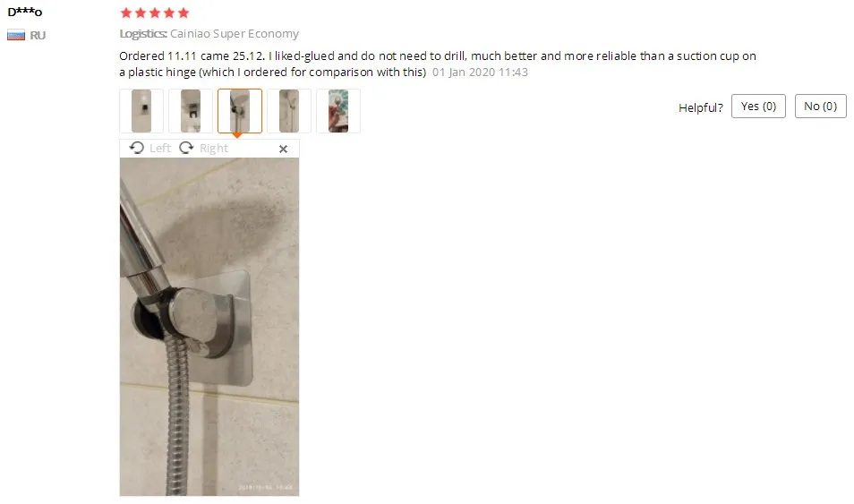Image resolution: width=854 pixels, height=504 pixels.
Task: Click reviewer name D***o
Action: point(24,12)
